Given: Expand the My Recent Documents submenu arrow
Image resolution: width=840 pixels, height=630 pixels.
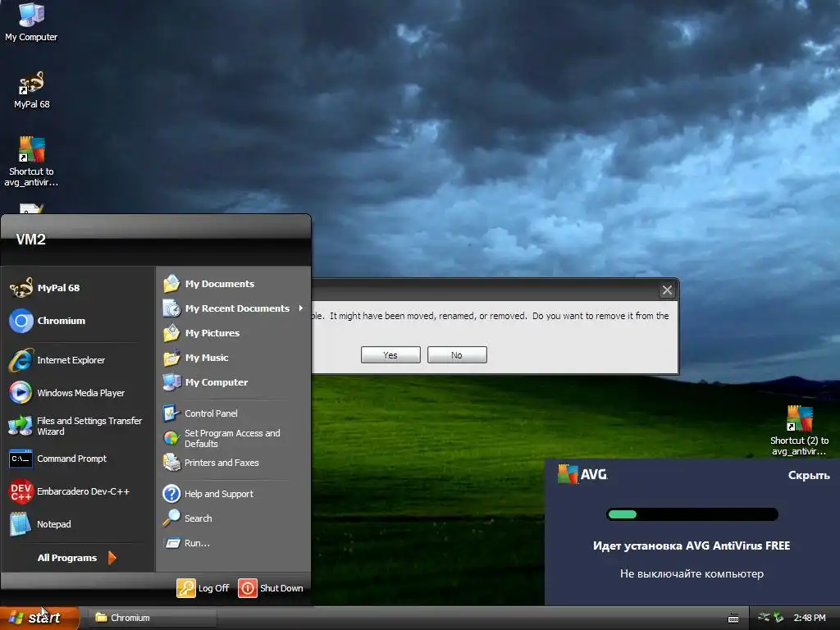Looking at the screenshot, I should tap(300, 308).
